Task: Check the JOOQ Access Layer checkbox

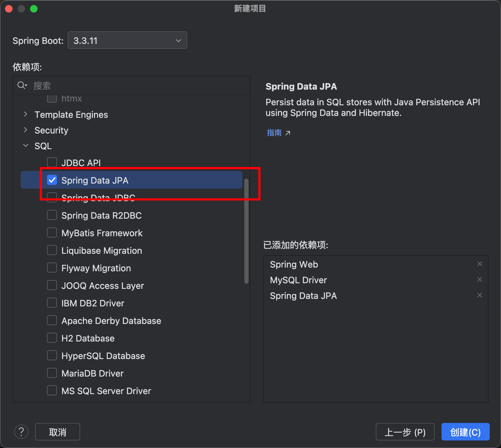Action: (52, 285)
